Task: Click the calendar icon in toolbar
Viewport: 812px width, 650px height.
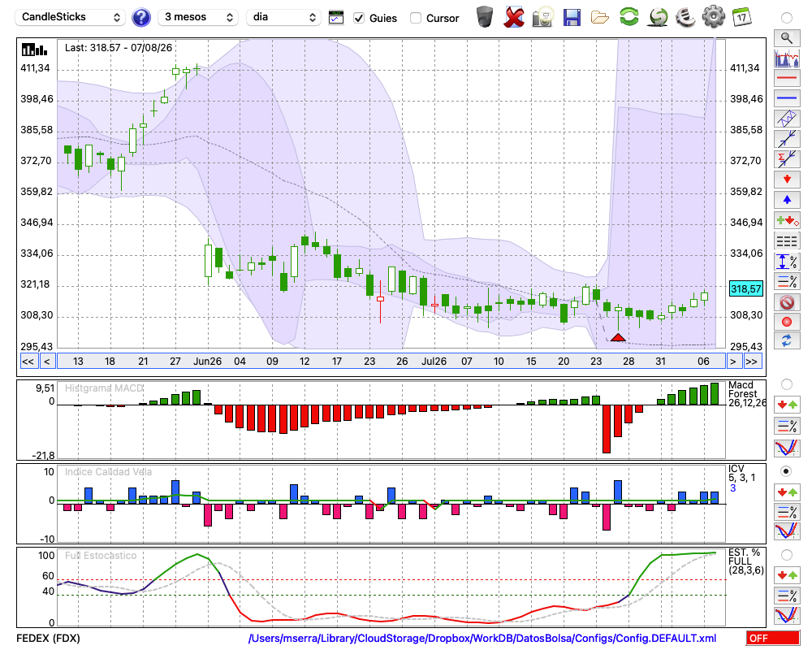Action: click(741, 17)
